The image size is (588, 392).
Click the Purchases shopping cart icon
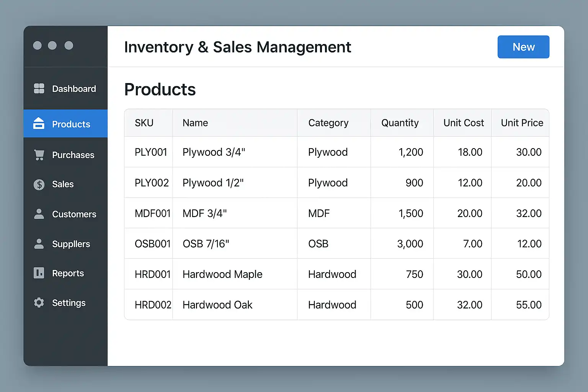39,155
